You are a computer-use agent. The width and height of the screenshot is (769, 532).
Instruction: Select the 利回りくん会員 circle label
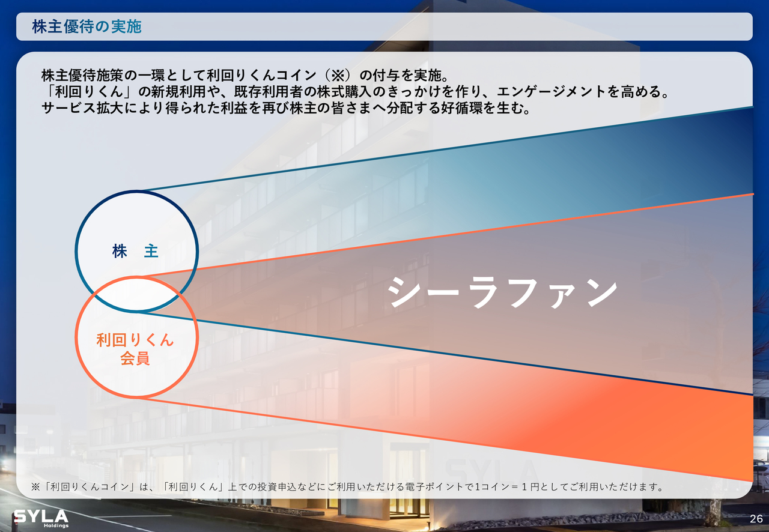click(x=136, y=349)
